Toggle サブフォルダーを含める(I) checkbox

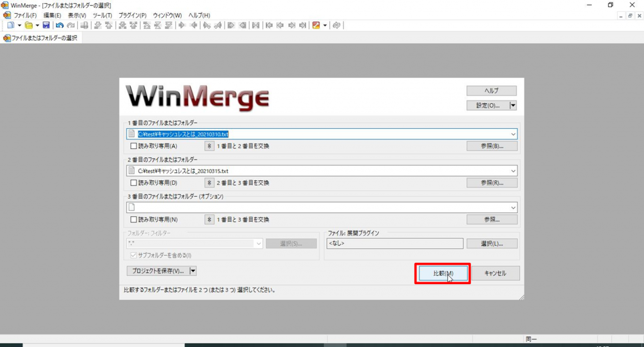click(133, 255)
